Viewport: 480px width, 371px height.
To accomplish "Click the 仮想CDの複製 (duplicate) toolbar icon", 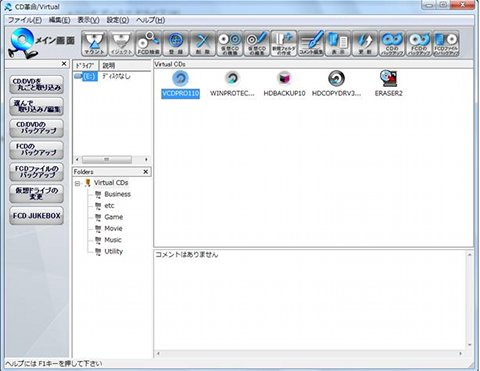I will pos(230,43).
